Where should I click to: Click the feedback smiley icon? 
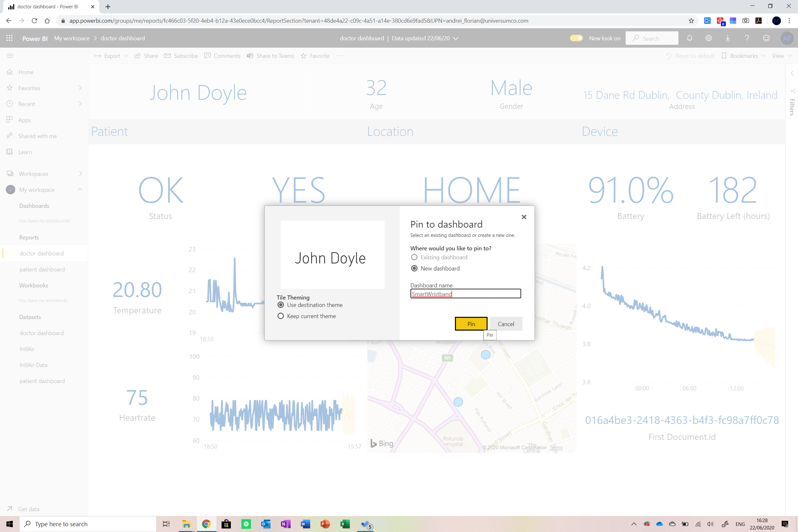766,38
